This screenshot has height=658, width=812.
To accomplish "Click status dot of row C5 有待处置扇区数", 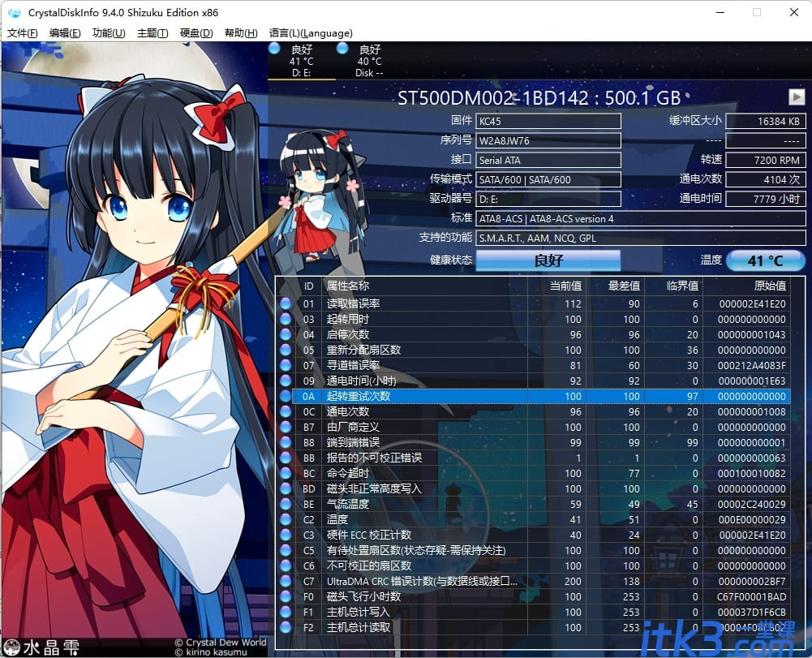I will pyautogui.click(x=286, y=550).
